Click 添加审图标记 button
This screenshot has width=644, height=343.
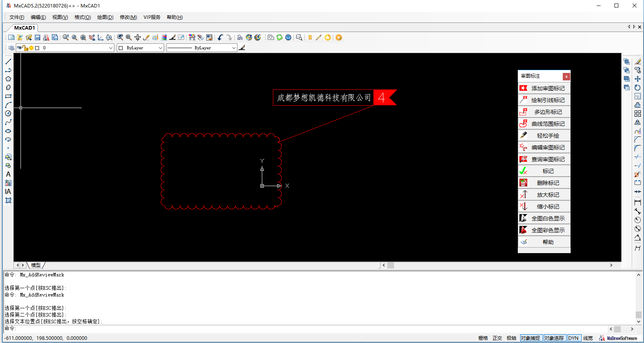(544, 88)
